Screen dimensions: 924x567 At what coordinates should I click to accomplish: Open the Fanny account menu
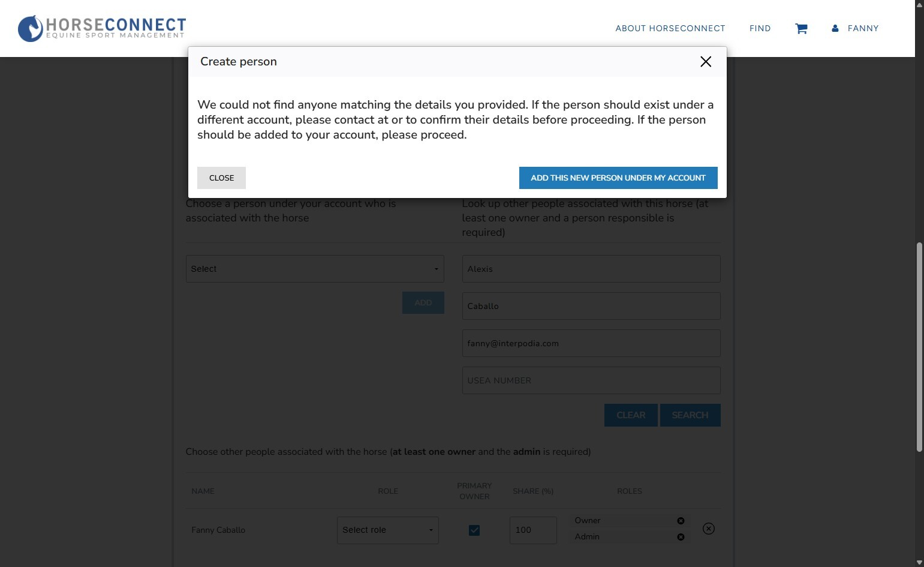pyautogui.click(x=863, y=29)
